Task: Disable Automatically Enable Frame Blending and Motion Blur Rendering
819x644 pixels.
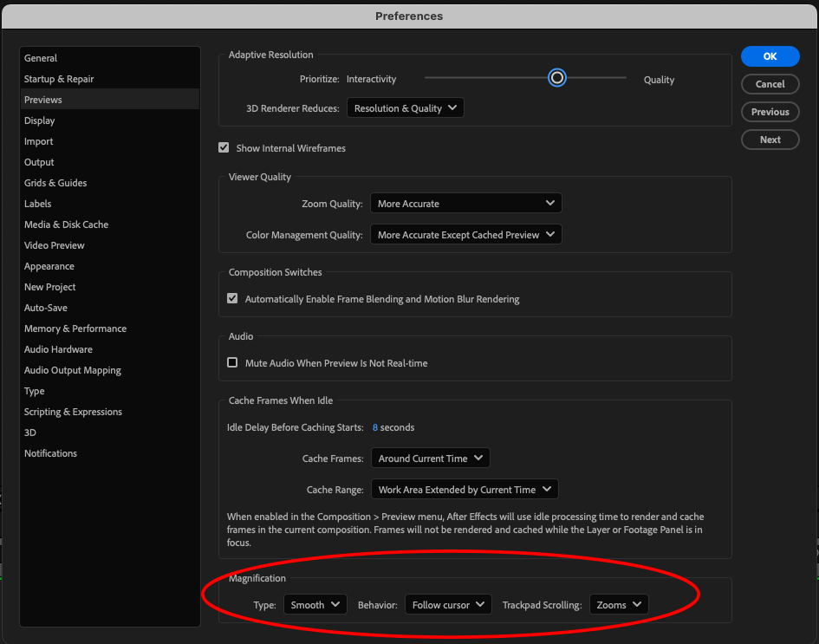Action: (232, 297)
